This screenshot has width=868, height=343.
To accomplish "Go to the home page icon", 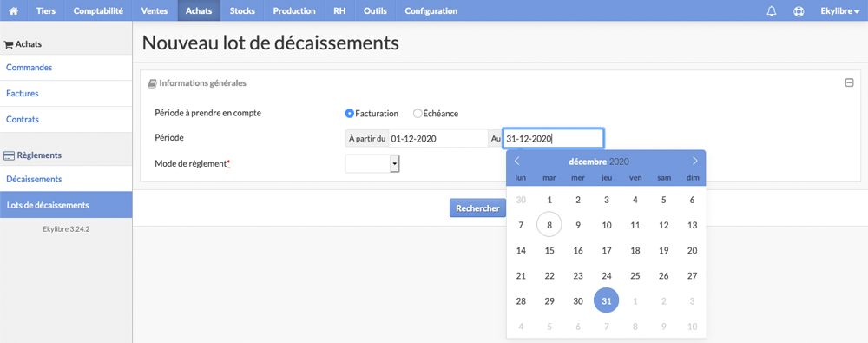I will point(14,10).
